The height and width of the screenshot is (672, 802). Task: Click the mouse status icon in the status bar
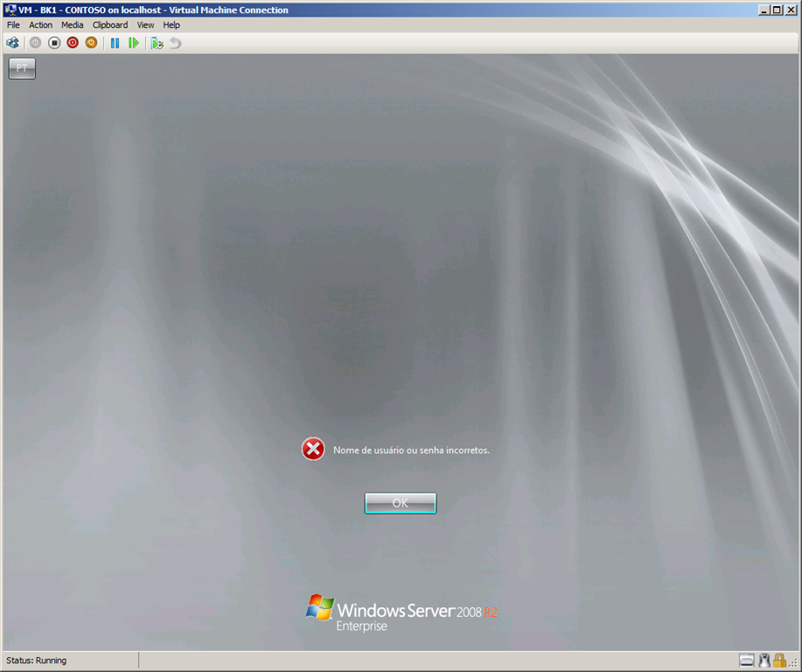click(x=764, y=661)
